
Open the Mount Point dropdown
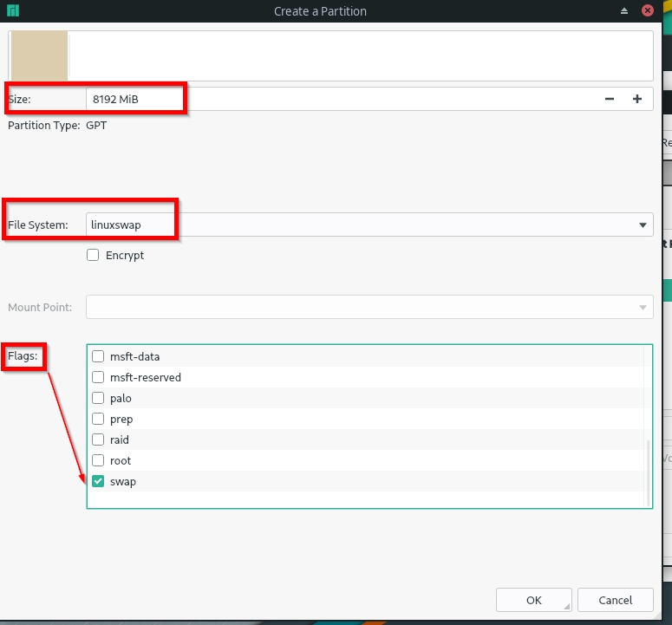click(x=369, y=307)
